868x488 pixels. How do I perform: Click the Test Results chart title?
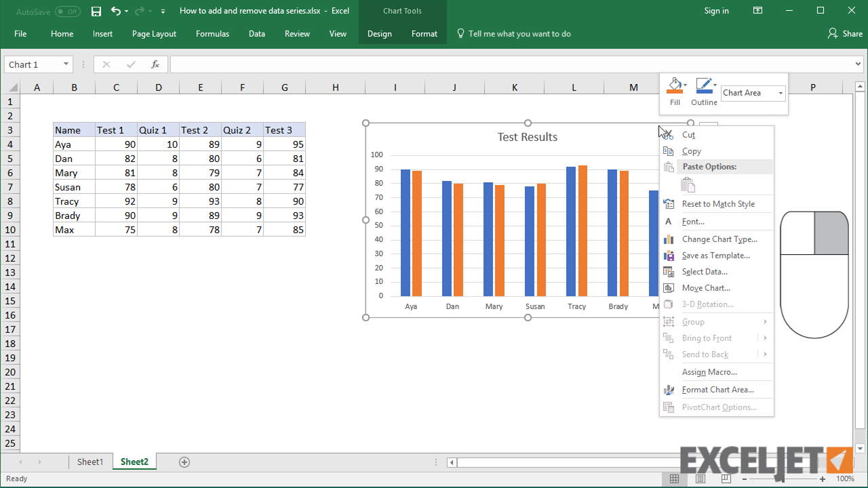(x=528, y=137)
